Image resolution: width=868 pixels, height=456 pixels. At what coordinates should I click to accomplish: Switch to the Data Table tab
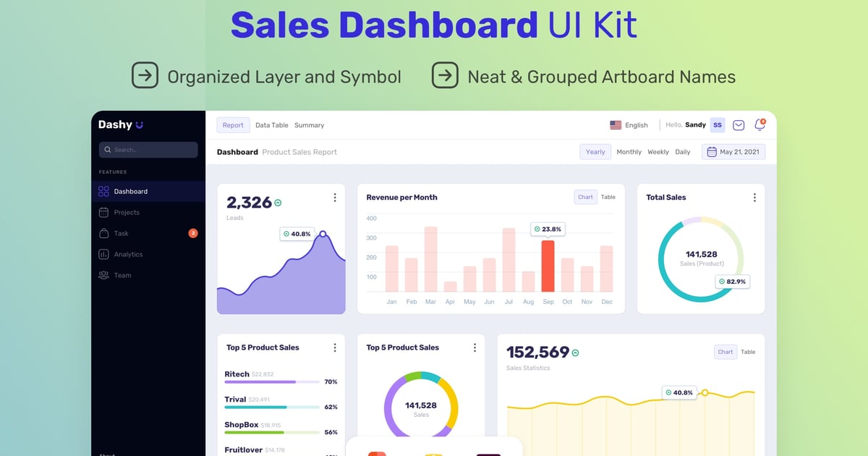pyautogui.click(x=272, y=125)
